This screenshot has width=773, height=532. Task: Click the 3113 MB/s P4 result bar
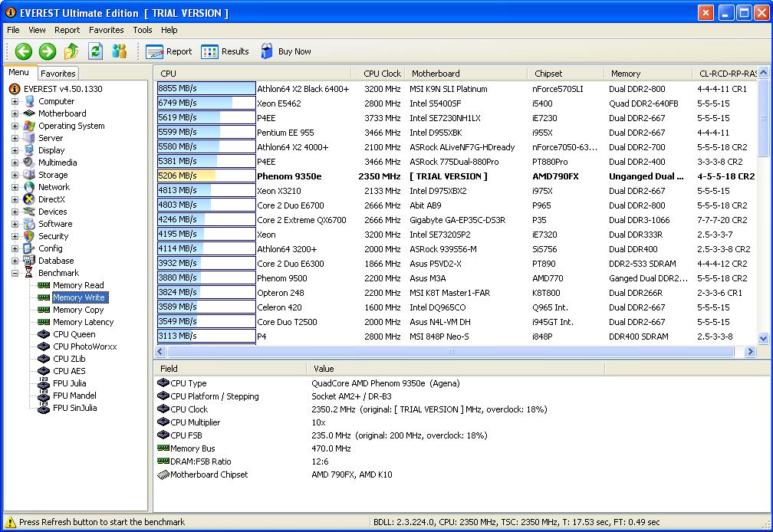206,336
